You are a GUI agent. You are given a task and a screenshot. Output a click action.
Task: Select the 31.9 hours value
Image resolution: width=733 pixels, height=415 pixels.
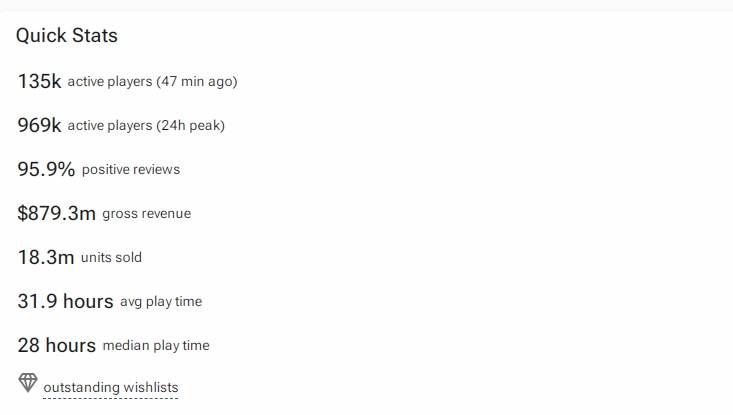tap(65, 301)
